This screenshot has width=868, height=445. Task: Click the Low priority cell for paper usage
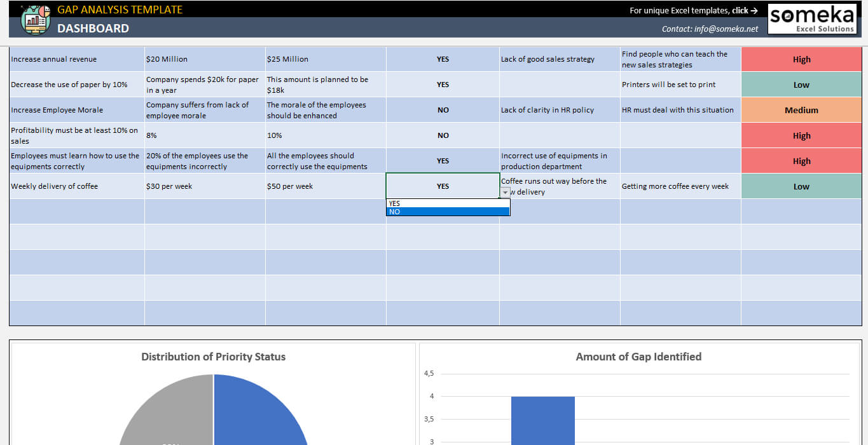click(x=801, y=85)
